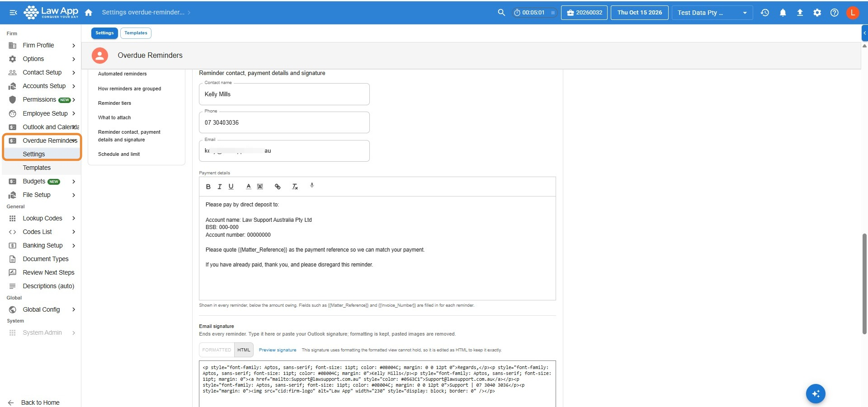The height and width of the screenshot is (407, 868).
Task: Jump to Reminder tiers section
Action: point(114,103)
